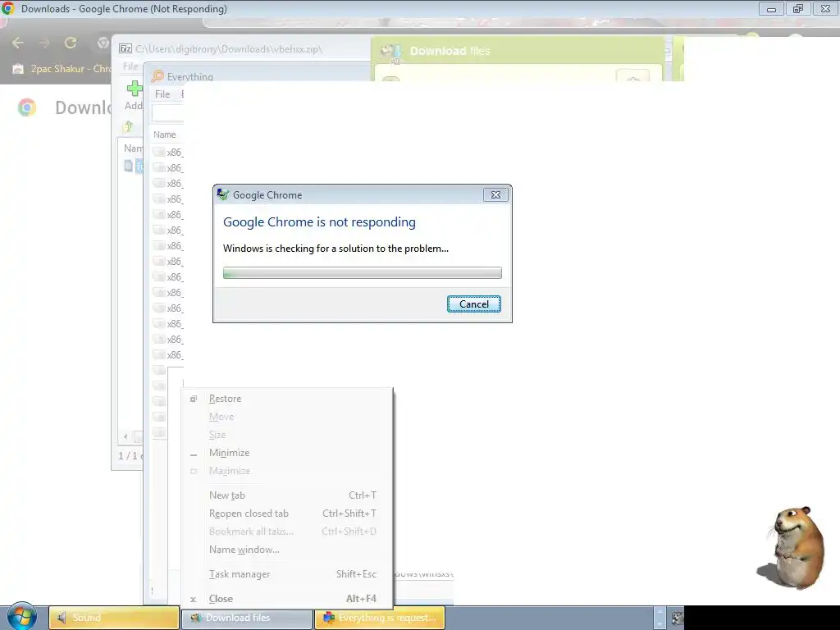This screenshot has width=840, height=630.
Task: Close the Google Chrome not-responding dialog
Action: (x=495, y=195)
